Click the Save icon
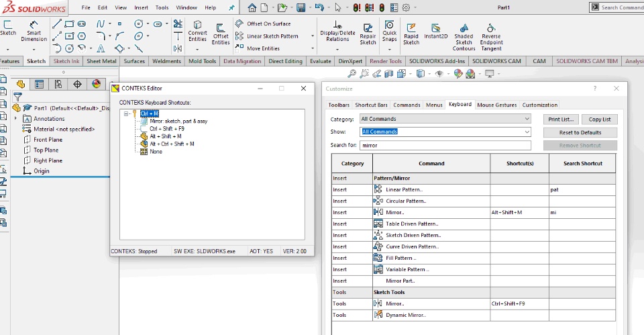 click(301, 7)
